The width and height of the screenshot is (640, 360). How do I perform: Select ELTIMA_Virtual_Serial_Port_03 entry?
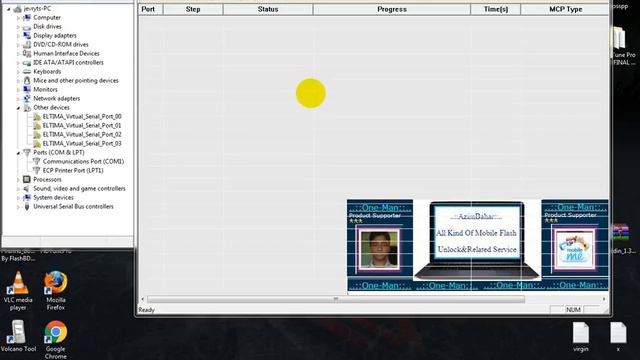tap(82, 143)
